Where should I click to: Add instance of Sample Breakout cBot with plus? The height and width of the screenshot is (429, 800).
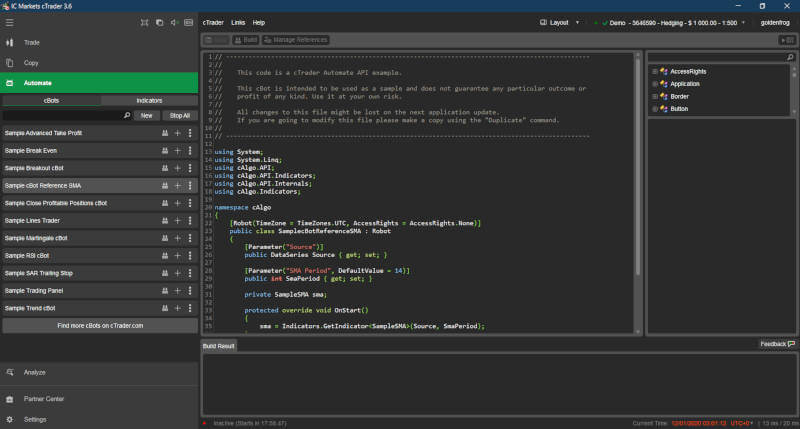pyautogui.click(x=177, y=168)
